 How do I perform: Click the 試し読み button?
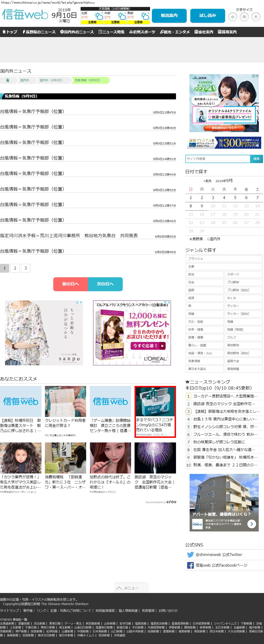[x=207, y=16]
